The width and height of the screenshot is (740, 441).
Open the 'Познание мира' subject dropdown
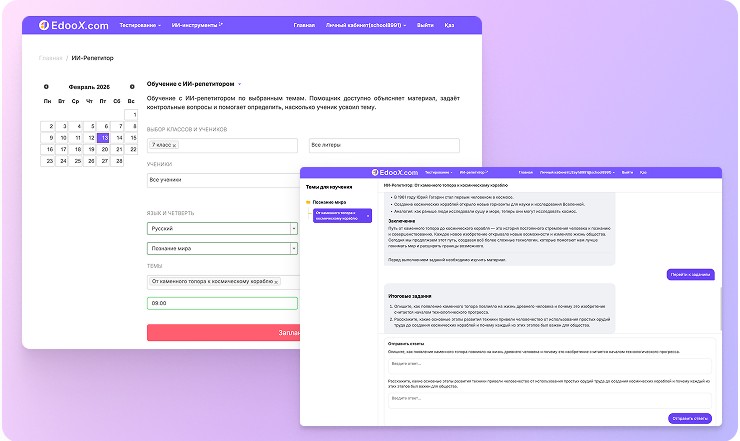222,248
